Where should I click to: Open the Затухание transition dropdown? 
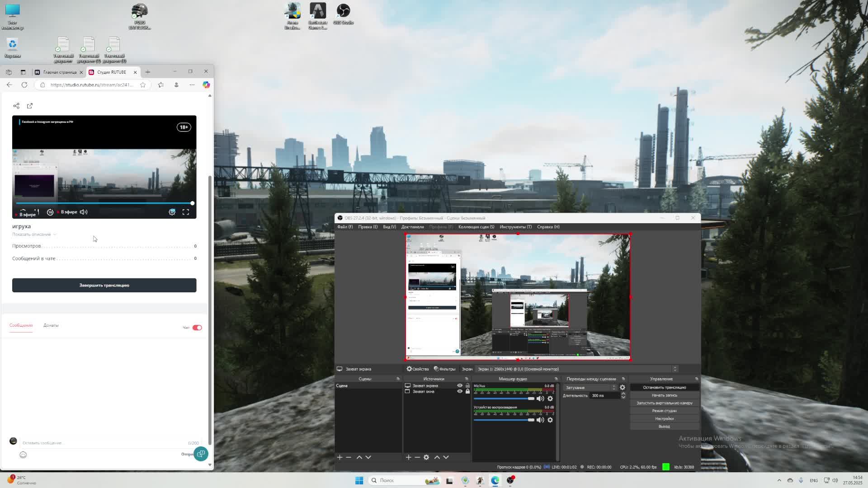pos(590,388)
